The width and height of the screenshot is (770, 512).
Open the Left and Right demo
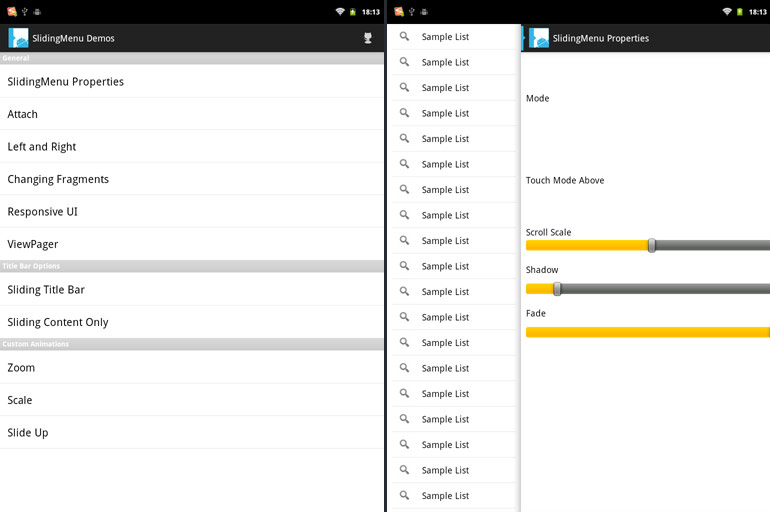tap(42, 147)
